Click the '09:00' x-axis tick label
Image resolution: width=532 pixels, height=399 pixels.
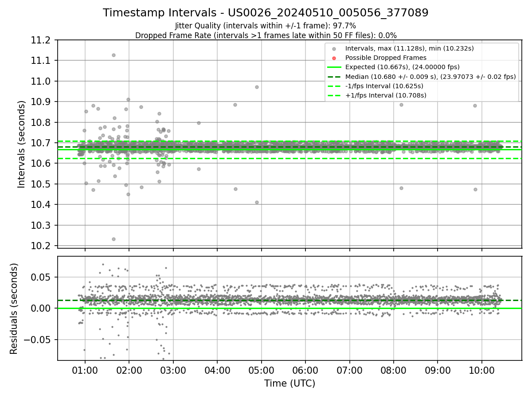tap(438, 371)
